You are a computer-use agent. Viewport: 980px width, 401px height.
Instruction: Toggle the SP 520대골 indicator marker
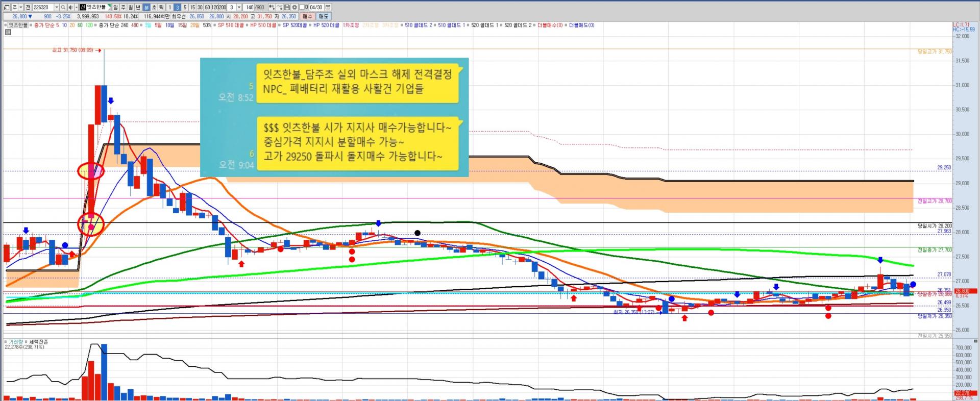pyautogui.click(x=280, y=25)
